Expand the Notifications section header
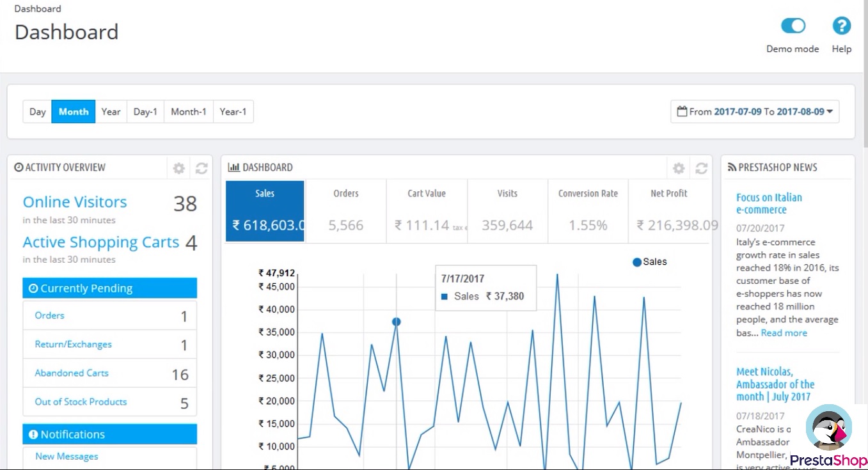This screenshot has width=868, height=470. click(x=109, y=434)
